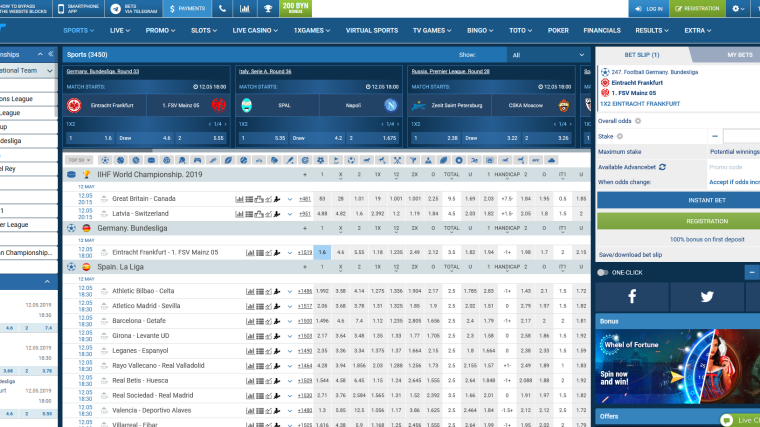Filter by football icon in sports toolbar

click(x=105, y=160)
